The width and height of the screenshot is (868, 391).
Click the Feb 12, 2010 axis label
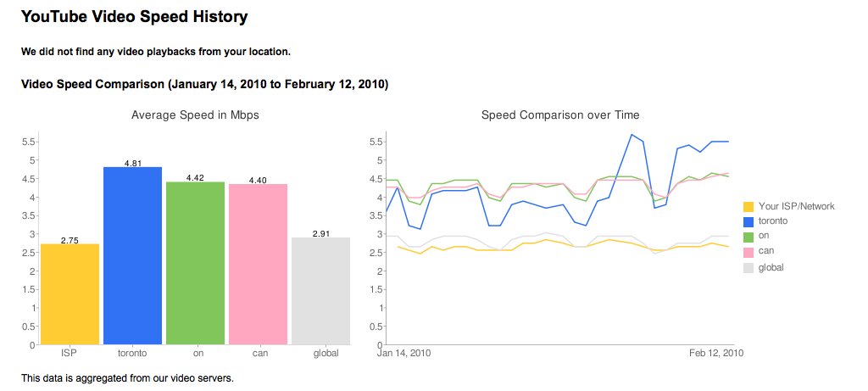point(717,354)
